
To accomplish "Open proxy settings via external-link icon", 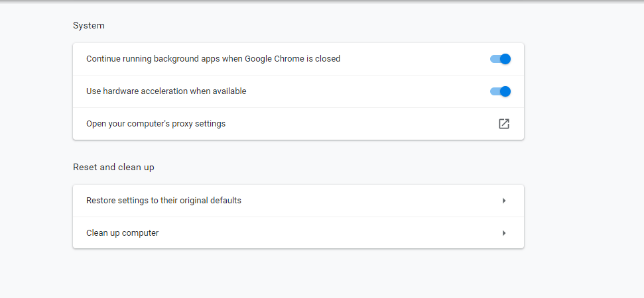I will coord(504,124).
